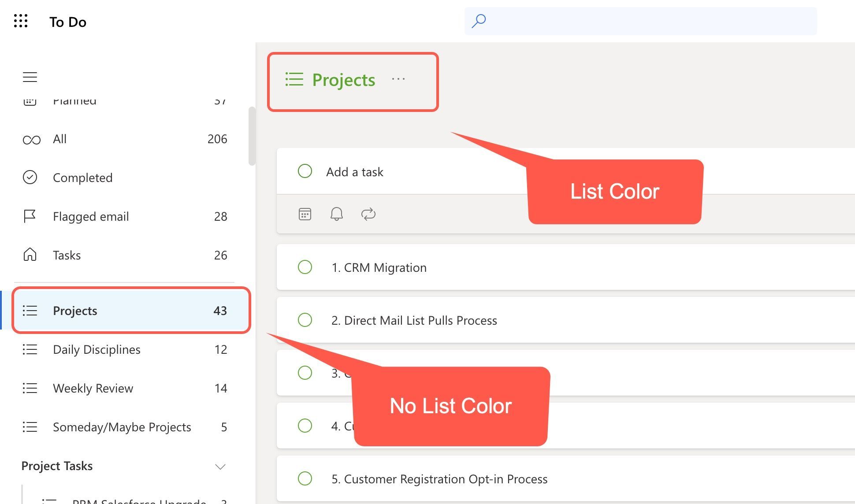Click the list icon beside Daily Disciplines
Viewport: 855px width, 504px height.
(30, 349)
